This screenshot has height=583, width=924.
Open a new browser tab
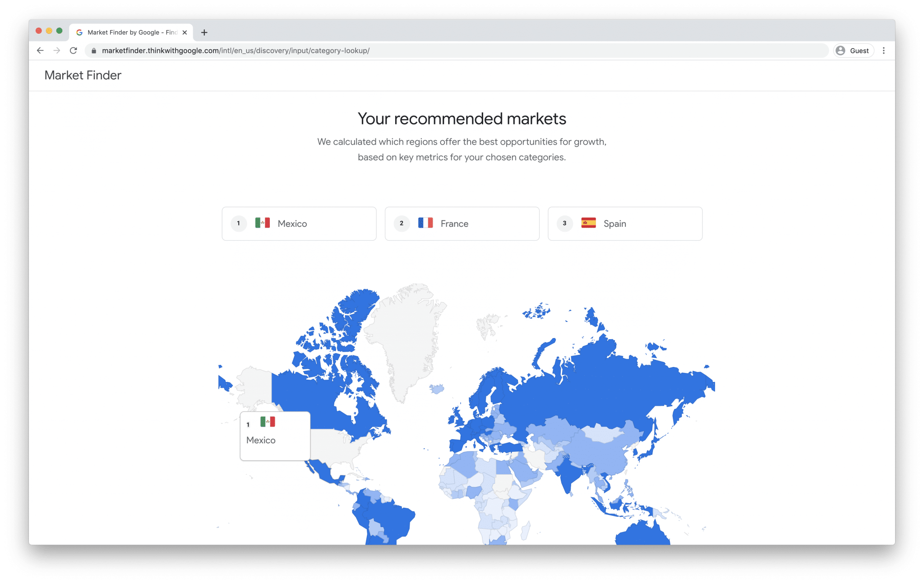[x=205, y=32]
